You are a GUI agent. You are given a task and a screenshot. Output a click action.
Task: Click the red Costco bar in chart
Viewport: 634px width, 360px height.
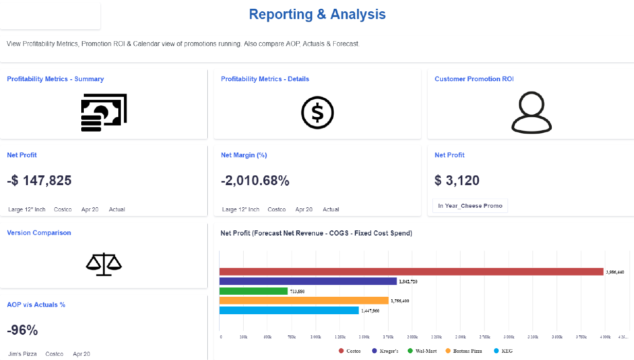(411, 272)
